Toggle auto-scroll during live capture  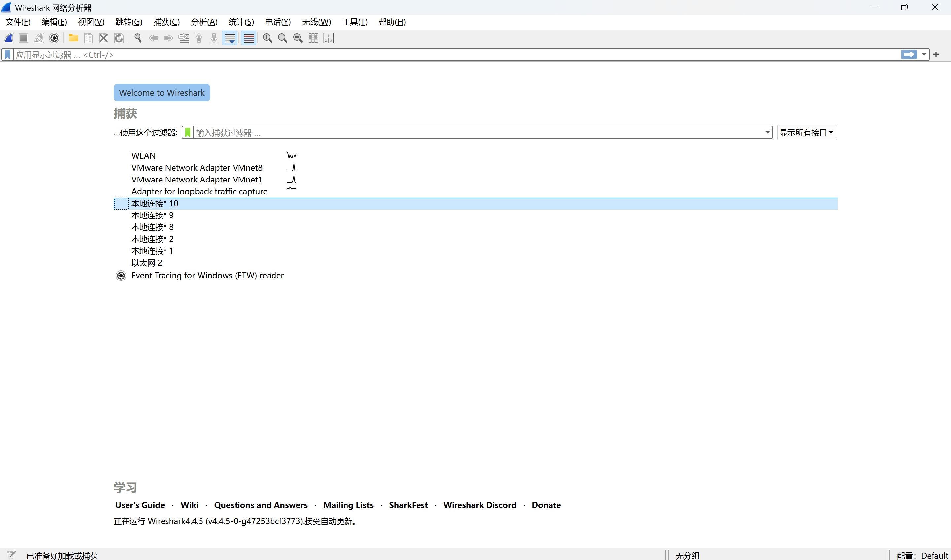click(230, 38)
